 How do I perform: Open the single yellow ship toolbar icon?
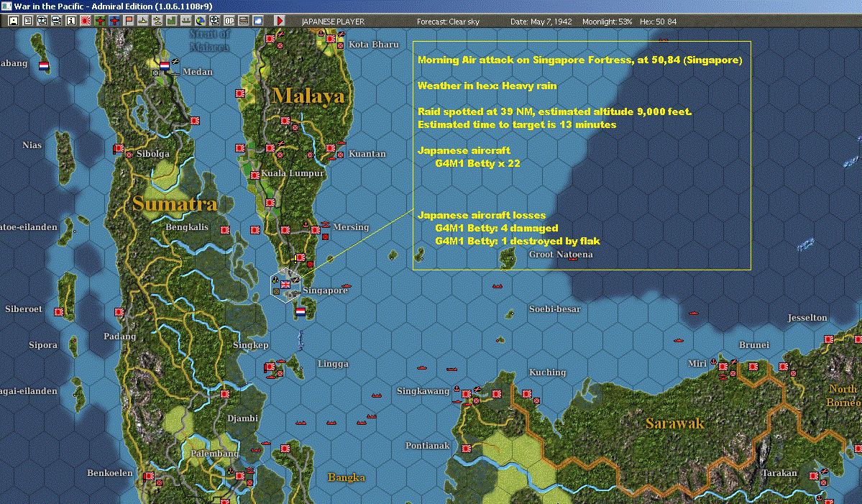(x=143, y=21)
